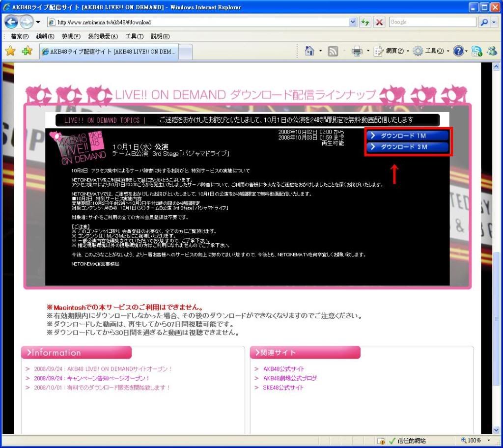Click the Refresh page icon
The width and height of the screenshot is (503, 448).
(x=365, y=22)
